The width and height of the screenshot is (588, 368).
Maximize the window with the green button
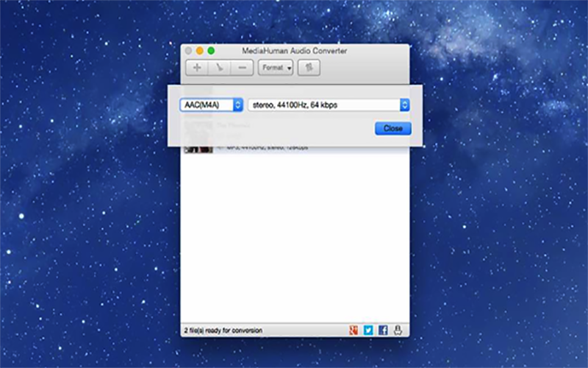211,51
